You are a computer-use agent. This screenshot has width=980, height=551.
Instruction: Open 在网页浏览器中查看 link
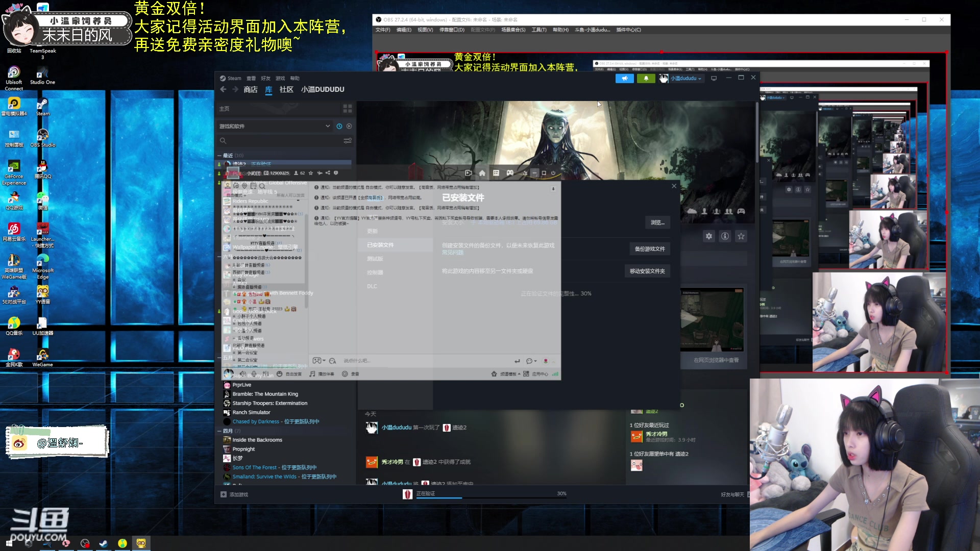click(716, 360)
